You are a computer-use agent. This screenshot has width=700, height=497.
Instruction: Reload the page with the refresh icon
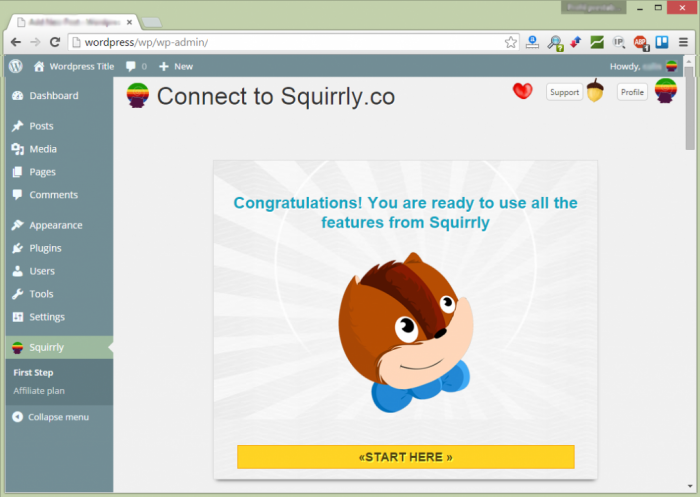pos(55,42)
